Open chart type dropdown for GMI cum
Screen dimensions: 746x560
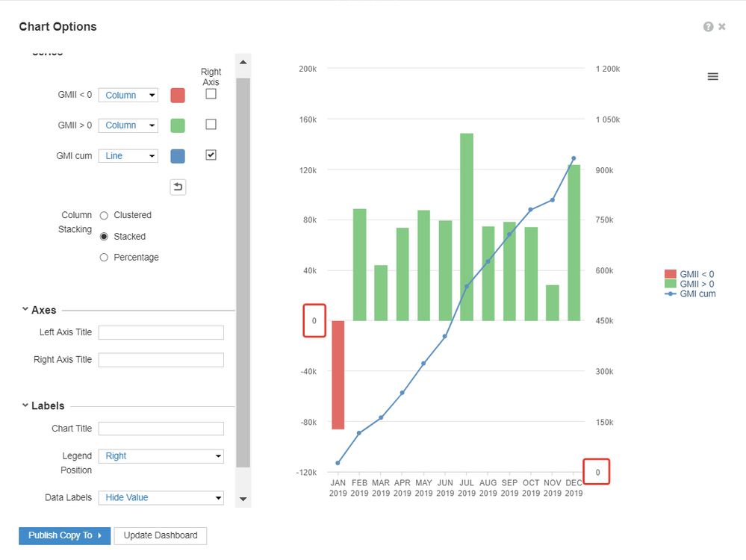[128, 155]
